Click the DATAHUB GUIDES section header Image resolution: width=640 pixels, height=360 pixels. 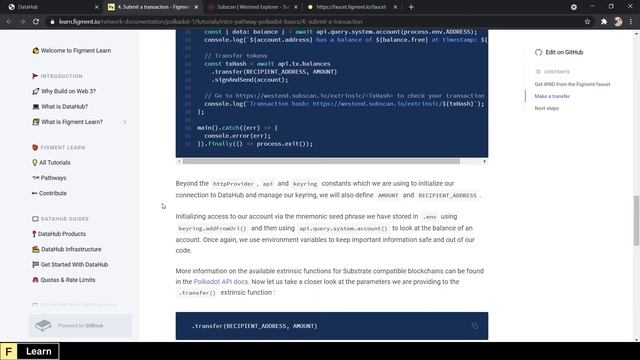[64, 219]
